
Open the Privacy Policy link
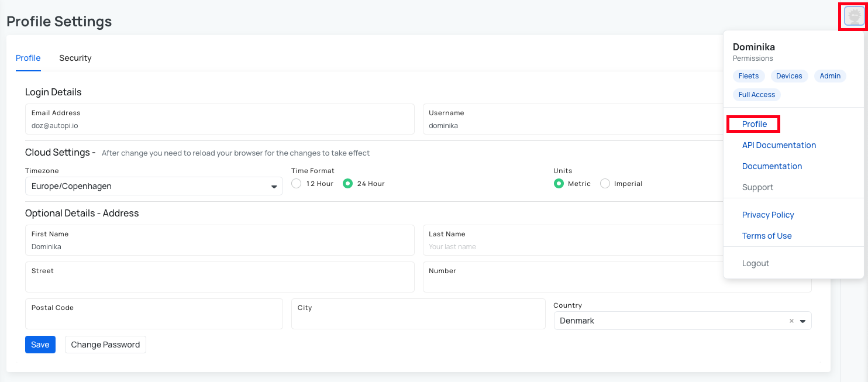coord(768,215)
